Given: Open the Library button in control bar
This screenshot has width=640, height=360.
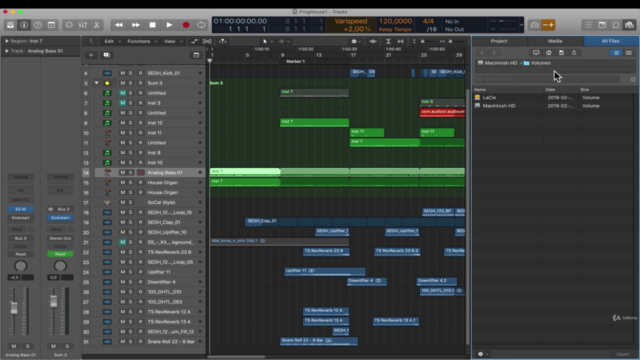Looking at the screenshot, I should (x=10, y=25).
